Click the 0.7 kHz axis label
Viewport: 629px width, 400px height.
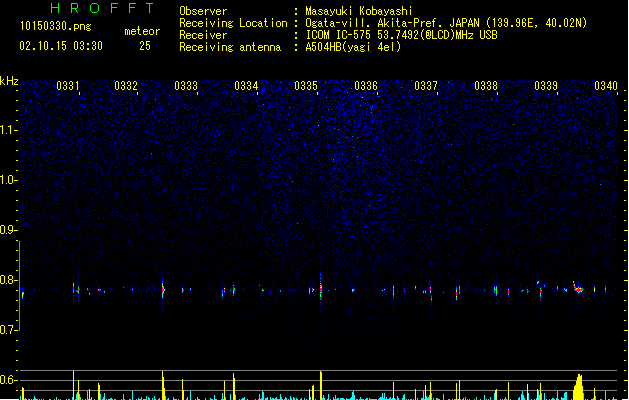9,330
